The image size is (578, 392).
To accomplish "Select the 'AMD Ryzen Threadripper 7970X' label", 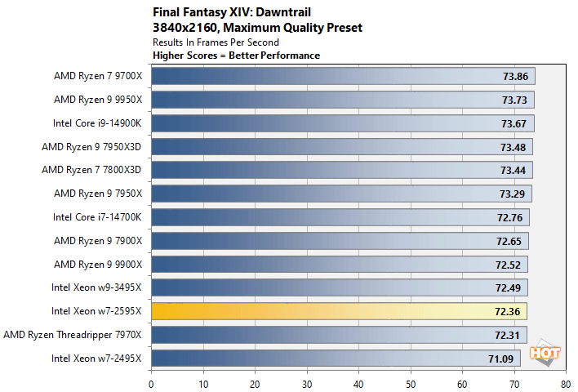I will (73, 335).
